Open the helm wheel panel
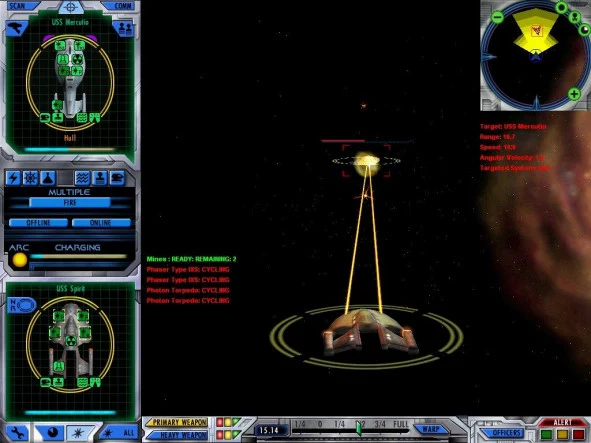The height and width of the screenshot is (443, 591). [x=31, y=178]
